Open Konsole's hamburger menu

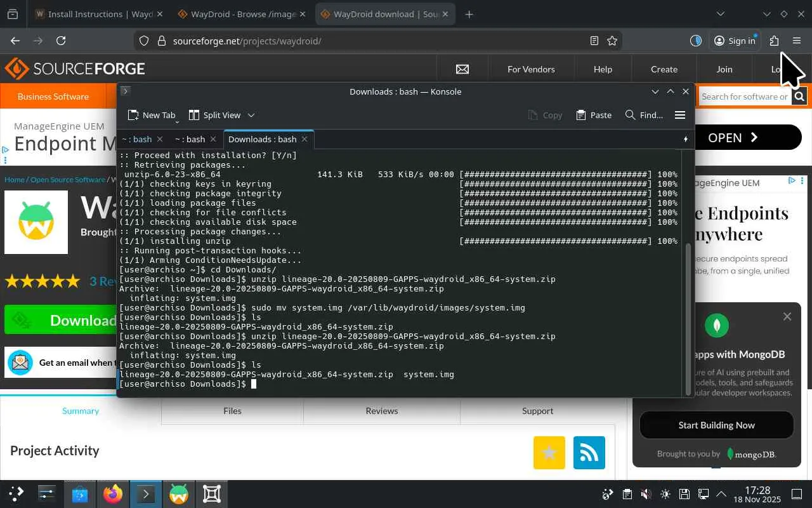click(680, 115)
